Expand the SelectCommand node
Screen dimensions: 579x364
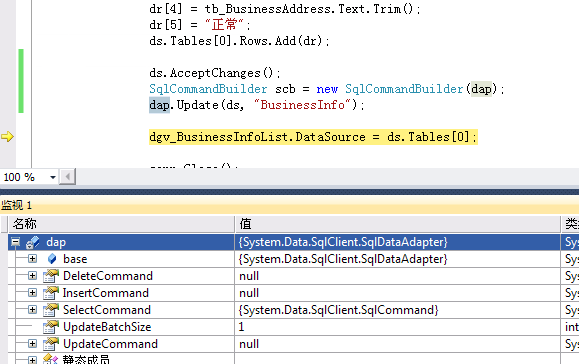(x=32, y=310)
